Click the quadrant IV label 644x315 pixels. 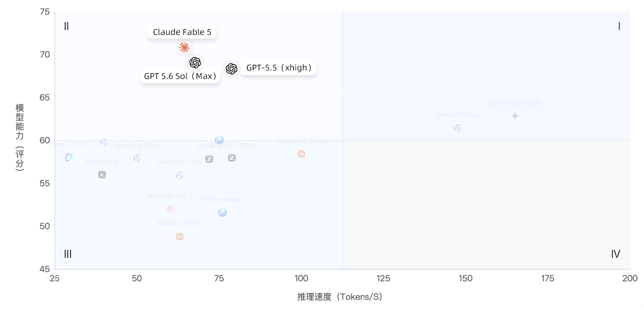click(x=616, y=254)
